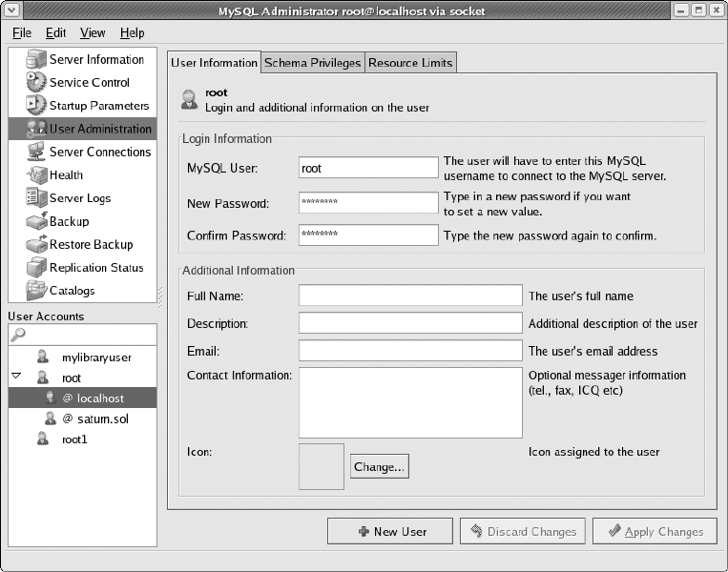Select the Replication Status icon

click(36, 267)
